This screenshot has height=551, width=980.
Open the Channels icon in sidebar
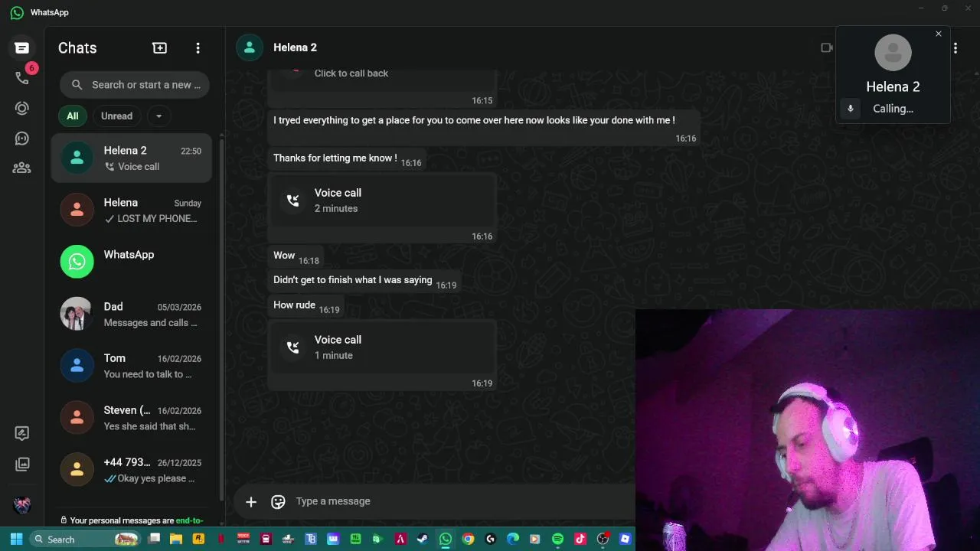pyautogui.click(x=22, y=139)
